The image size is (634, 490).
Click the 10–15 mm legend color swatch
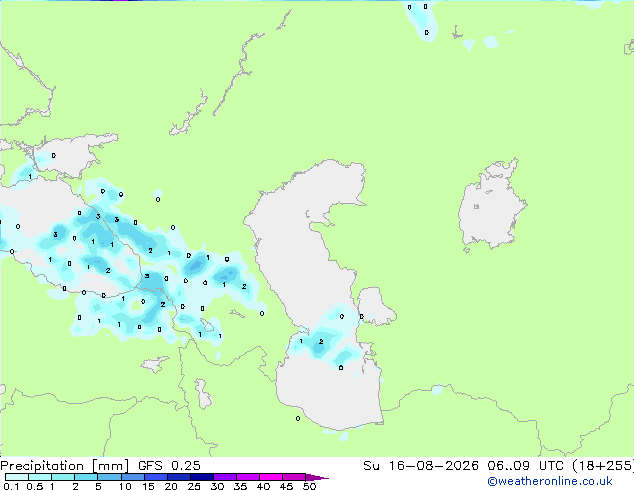pos(132,477)
